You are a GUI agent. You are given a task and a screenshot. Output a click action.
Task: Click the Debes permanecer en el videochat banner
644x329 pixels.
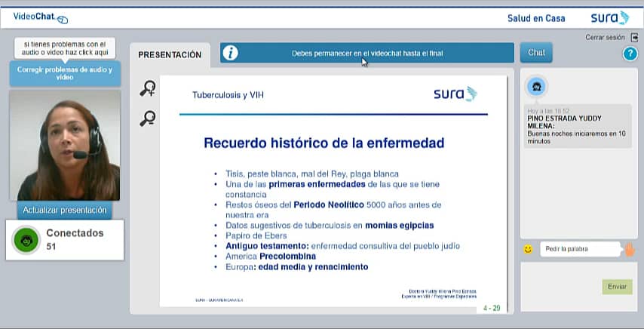[x=366, y=53]
